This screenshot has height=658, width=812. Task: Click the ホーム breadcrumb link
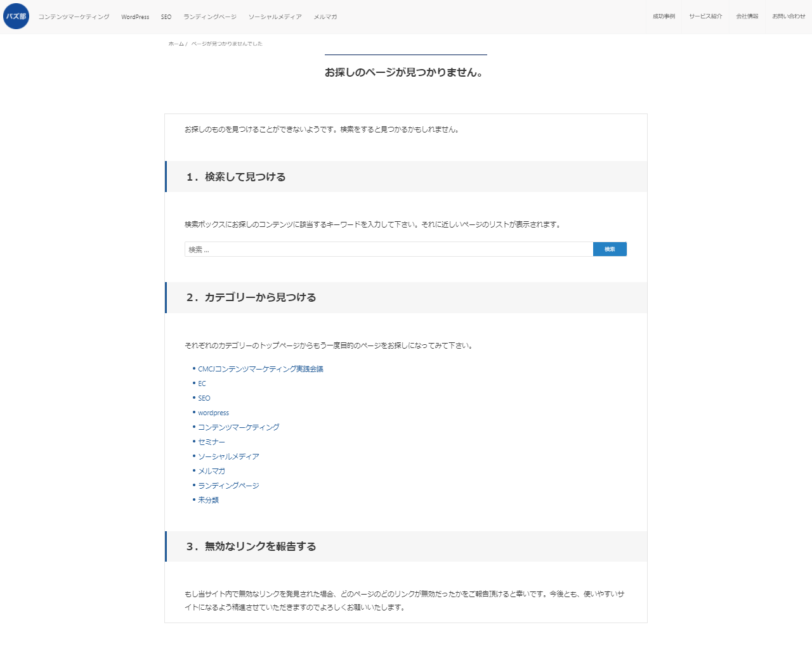[176, 44]
